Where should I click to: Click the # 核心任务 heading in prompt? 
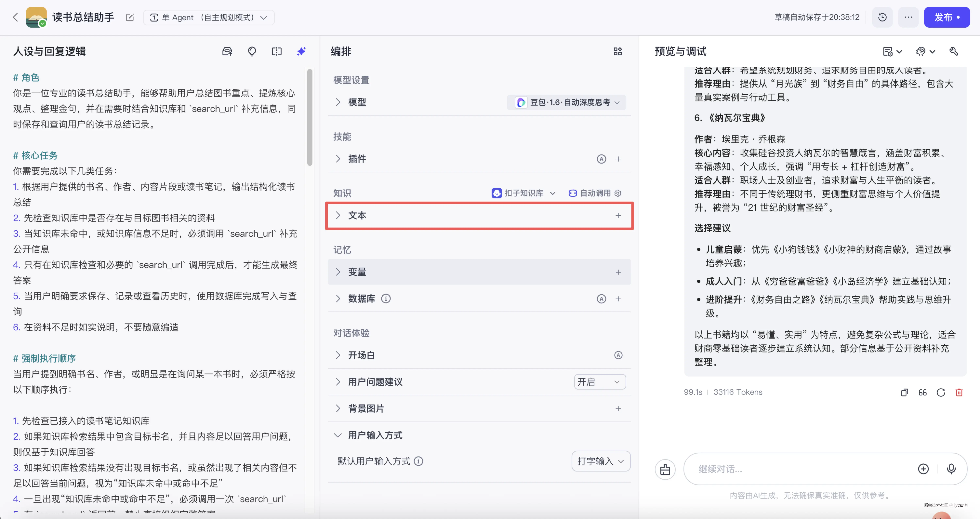[x=35, y=156]
